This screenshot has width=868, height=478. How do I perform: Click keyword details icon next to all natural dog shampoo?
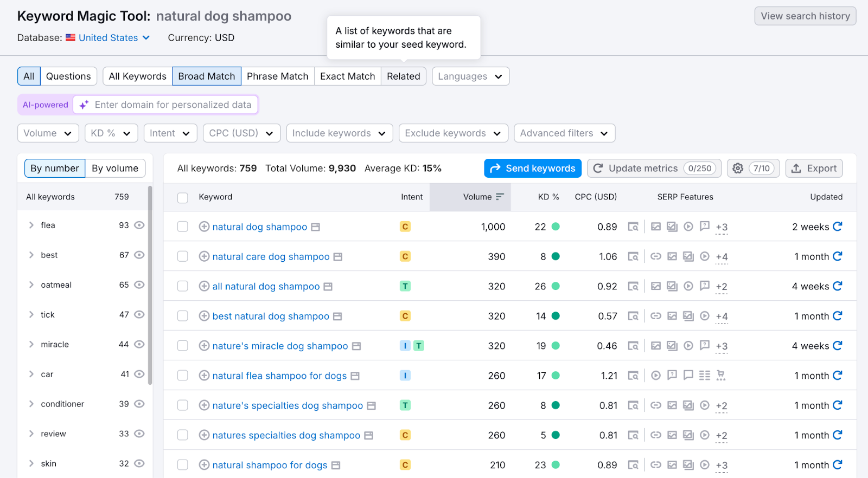[x=328, y=287]
